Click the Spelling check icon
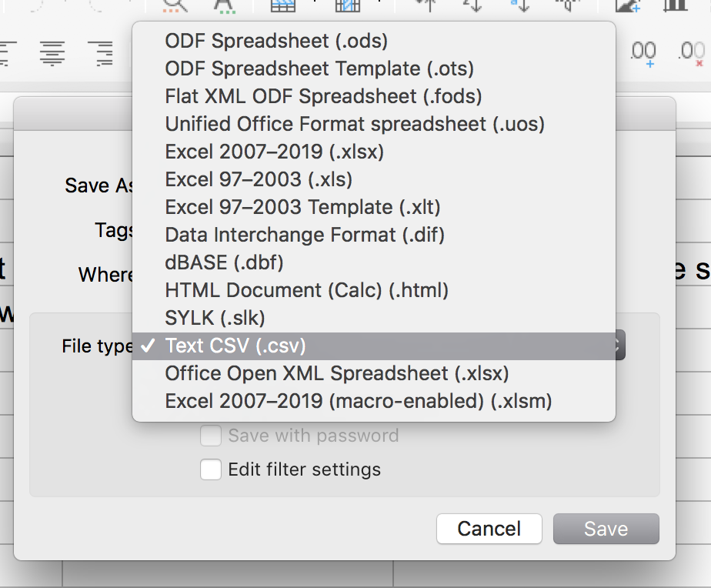Viewport: 711px width, 588px height. point(225,6)
